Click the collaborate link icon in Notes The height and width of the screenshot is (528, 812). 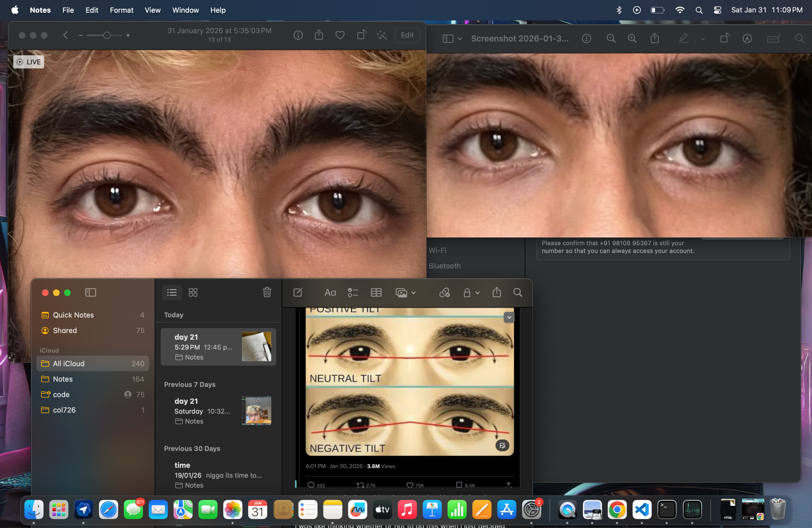(444, 292)
